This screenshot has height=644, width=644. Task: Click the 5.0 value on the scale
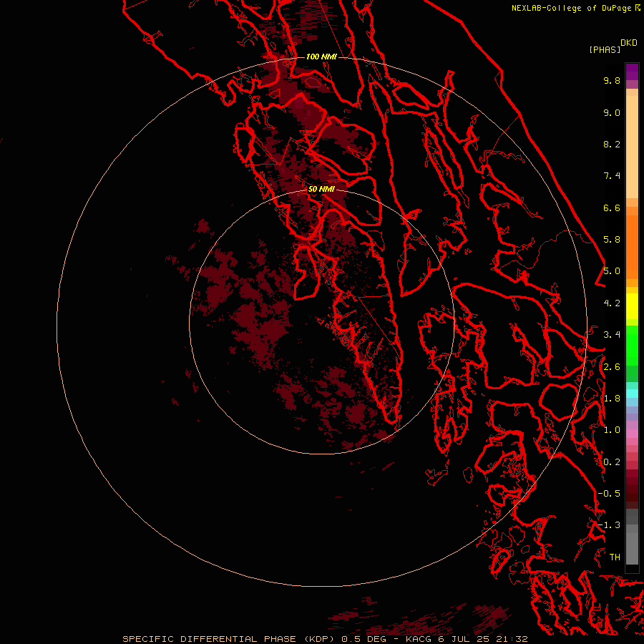click(x=612, y=271)
